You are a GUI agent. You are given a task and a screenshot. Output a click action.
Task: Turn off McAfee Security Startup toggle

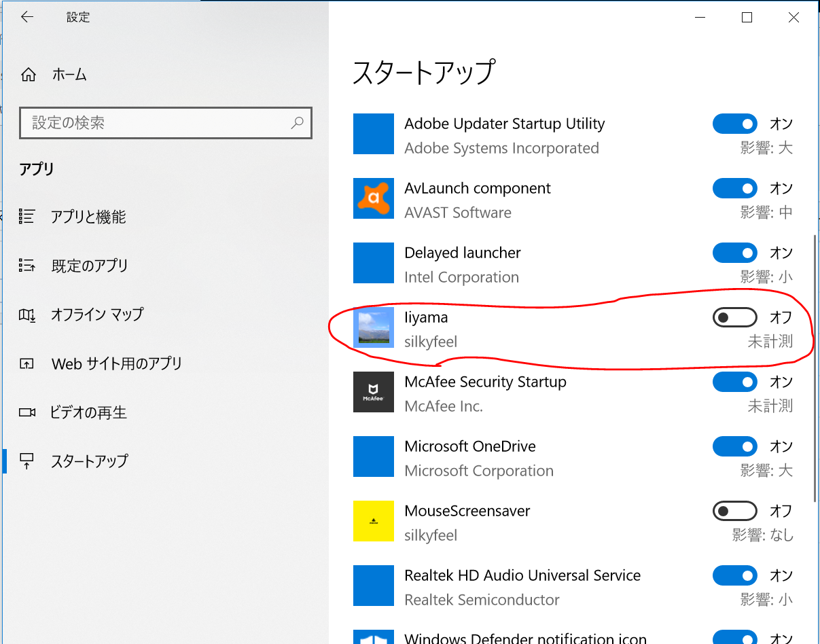(734, 382)
